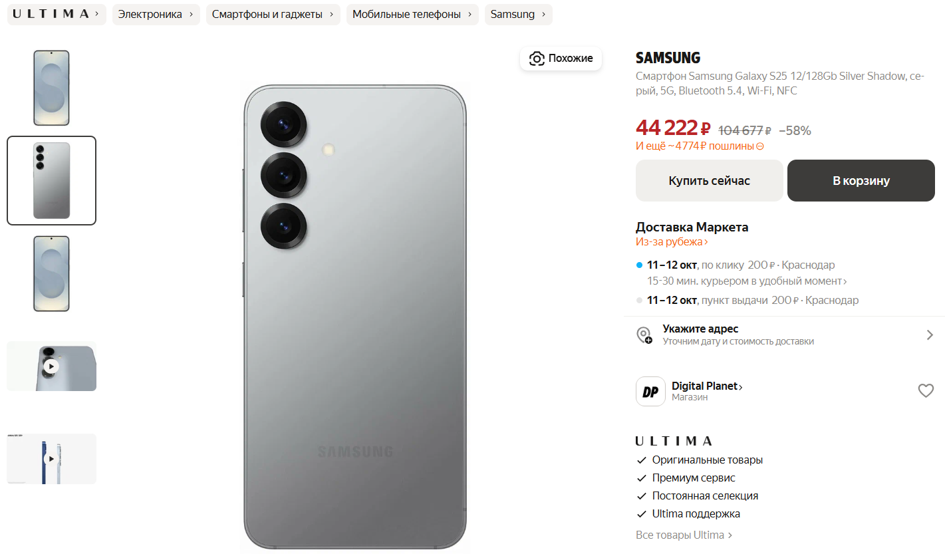Click the location pin icon by Укажите адрес
945x560 pixels.
[x=644, y=335]
